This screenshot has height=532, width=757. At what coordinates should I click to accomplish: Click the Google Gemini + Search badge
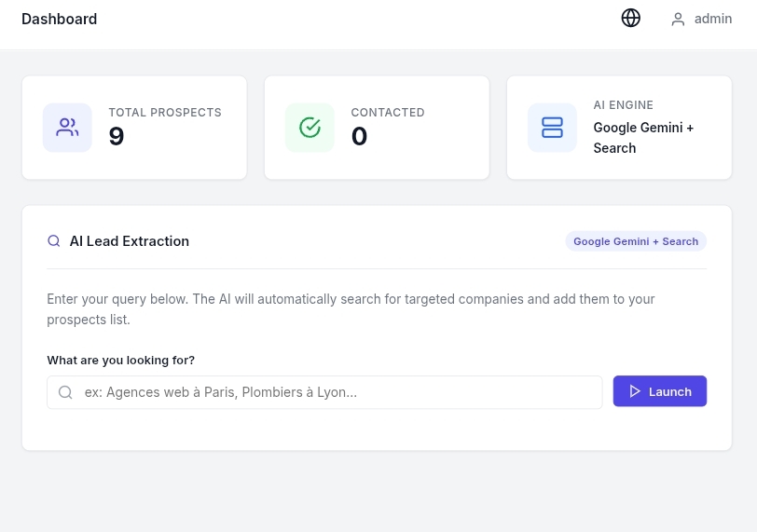tap(636, 241)
